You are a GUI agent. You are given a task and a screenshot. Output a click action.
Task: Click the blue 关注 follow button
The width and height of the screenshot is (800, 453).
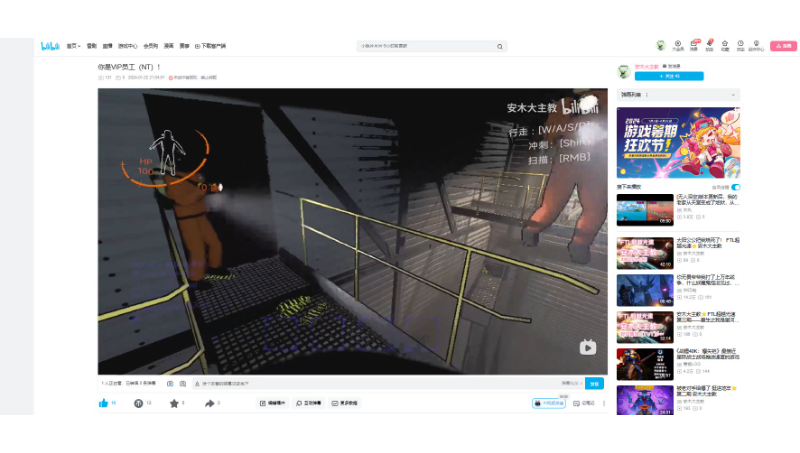pyautogui.click(x=669, y=76)
